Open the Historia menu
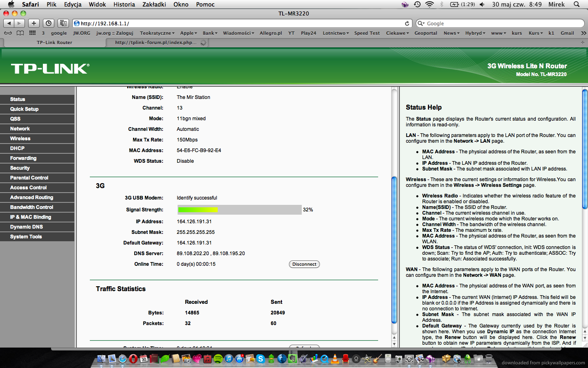The image size is (588, 368). (124, 4)
